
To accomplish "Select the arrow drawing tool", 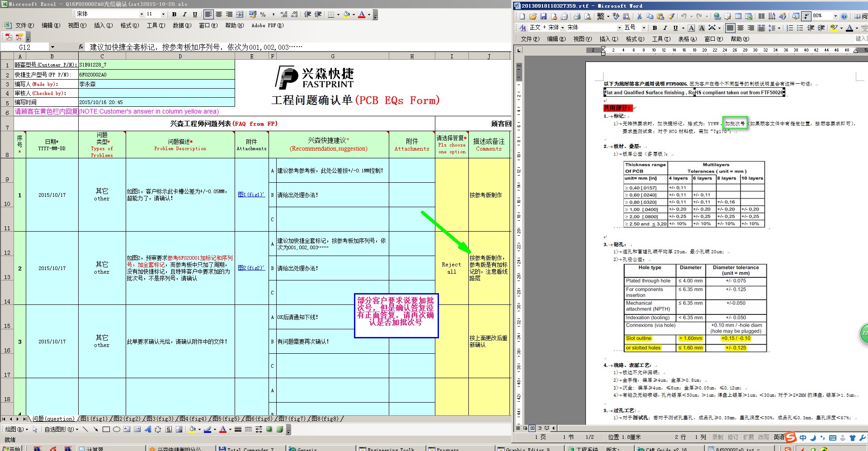I will 95,429.
